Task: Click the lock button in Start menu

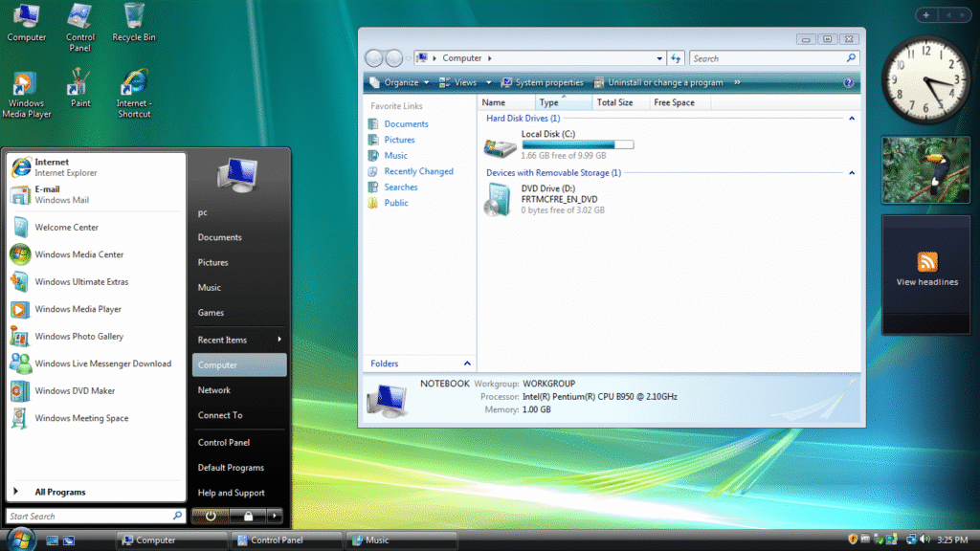Action: click(247, 516)
